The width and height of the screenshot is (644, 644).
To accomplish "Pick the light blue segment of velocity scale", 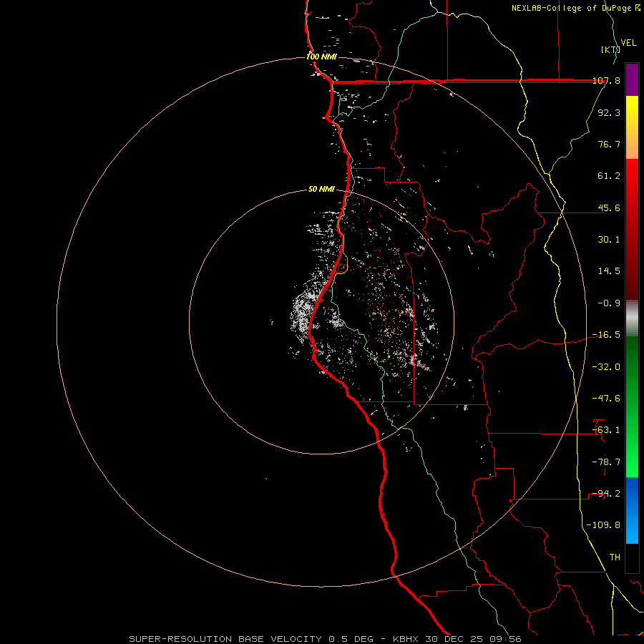I will point(632,528).
